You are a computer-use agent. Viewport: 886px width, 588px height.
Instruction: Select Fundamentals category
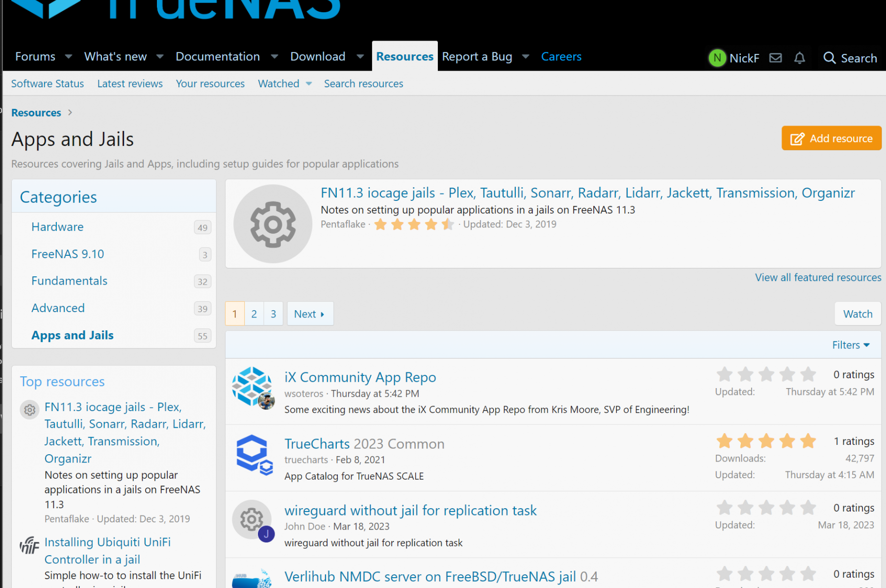[x=69, y=281]
